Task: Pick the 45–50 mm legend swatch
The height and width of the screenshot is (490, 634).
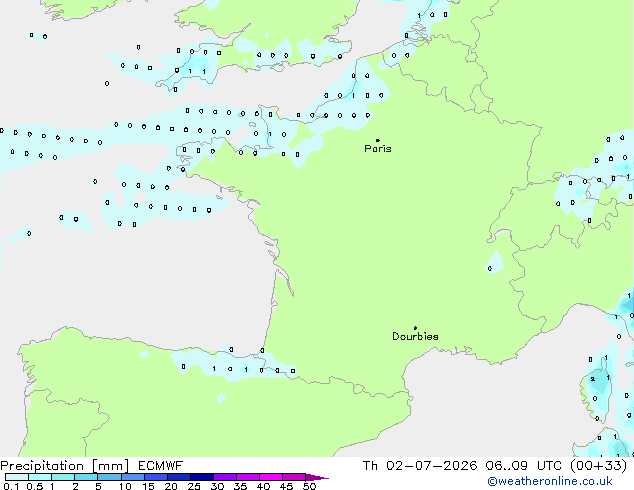Action: [294, 477]
